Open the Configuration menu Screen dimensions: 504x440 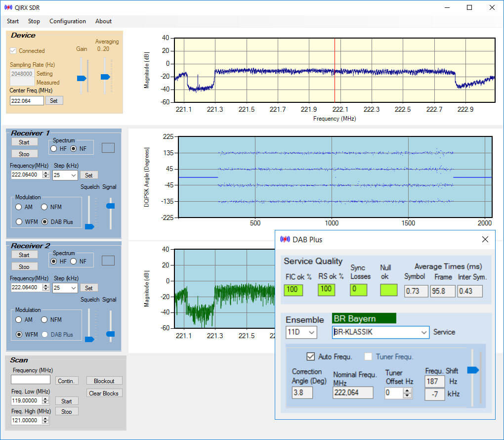68,21
